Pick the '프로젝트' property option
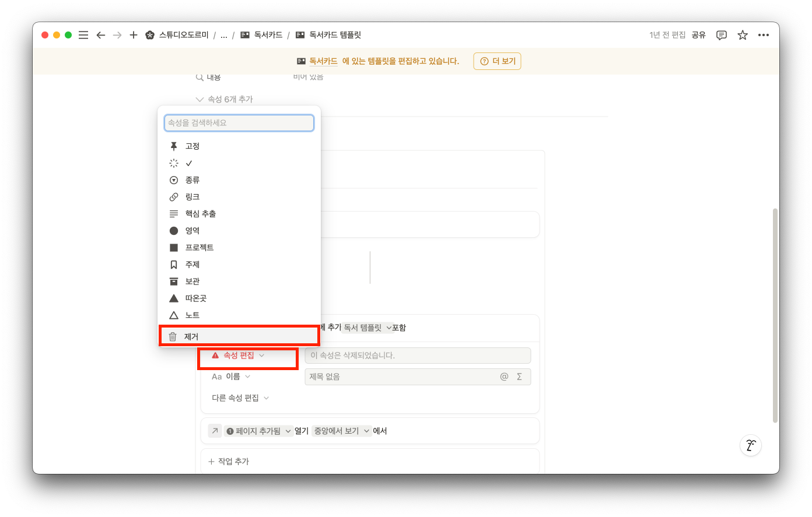 click(x=199, y=248)
